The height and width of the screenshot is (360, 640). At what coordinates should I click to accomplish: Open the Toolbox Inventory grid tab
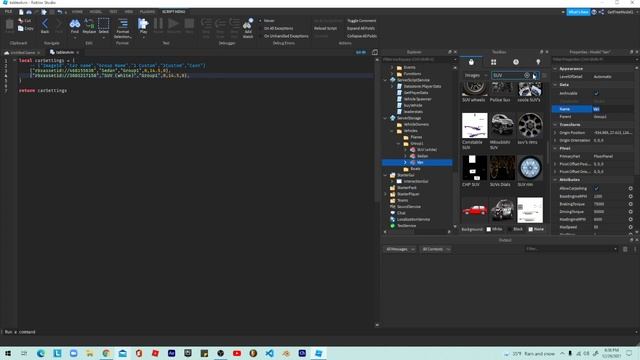[493, 62]
